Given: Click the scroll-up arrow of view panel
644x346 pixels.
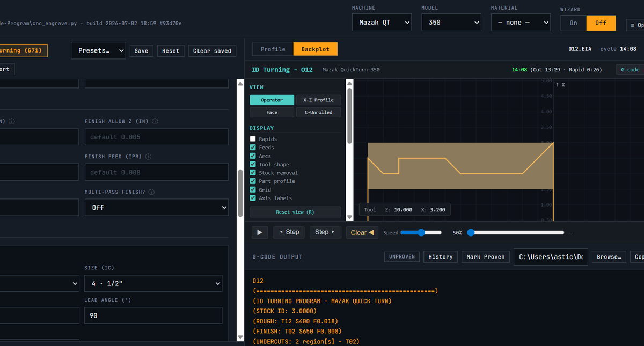Looking at the screenshot, I should point(349,83).
